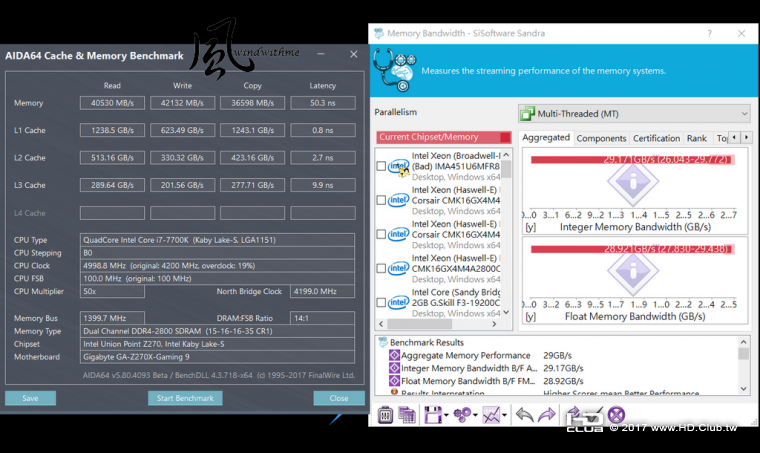
Task: Click the Memory Write 42132 MB/s field
Action: pos(182,103)
